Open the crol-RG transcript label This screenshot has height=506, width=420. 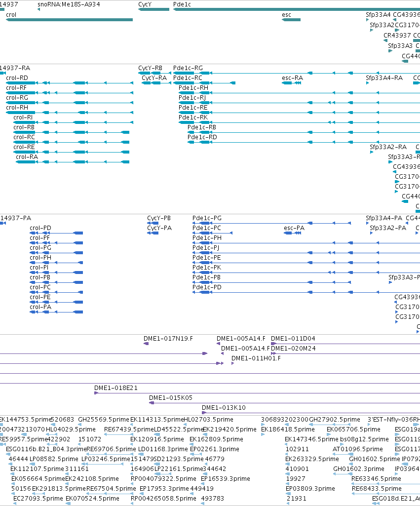click(17, 98)
